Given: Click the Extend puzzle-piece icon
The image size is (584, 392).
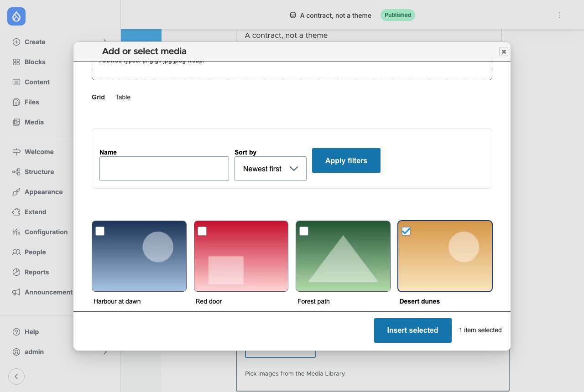Looking at the screenshot, I should point(16,212).
